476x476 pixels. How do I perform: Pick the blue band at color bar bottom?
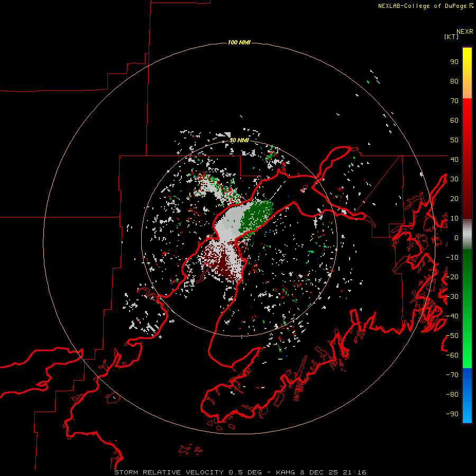pyautogui.click(x=467, y=396)
